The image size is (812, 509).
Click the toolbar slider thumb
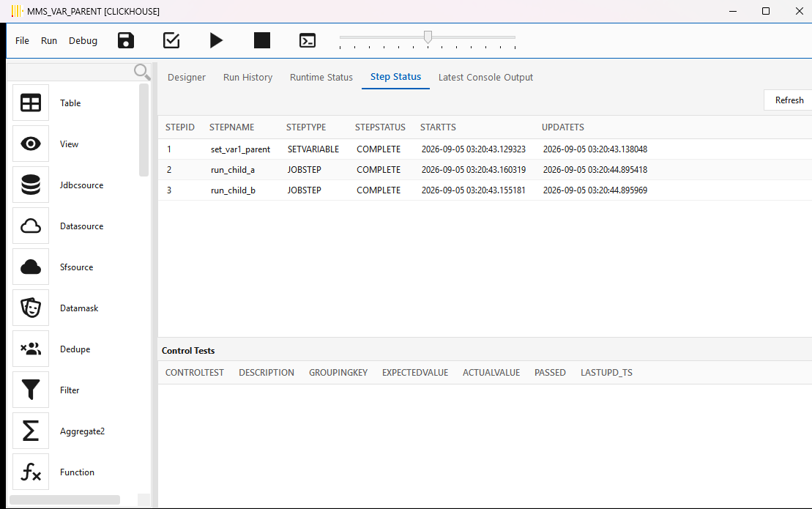428,37
